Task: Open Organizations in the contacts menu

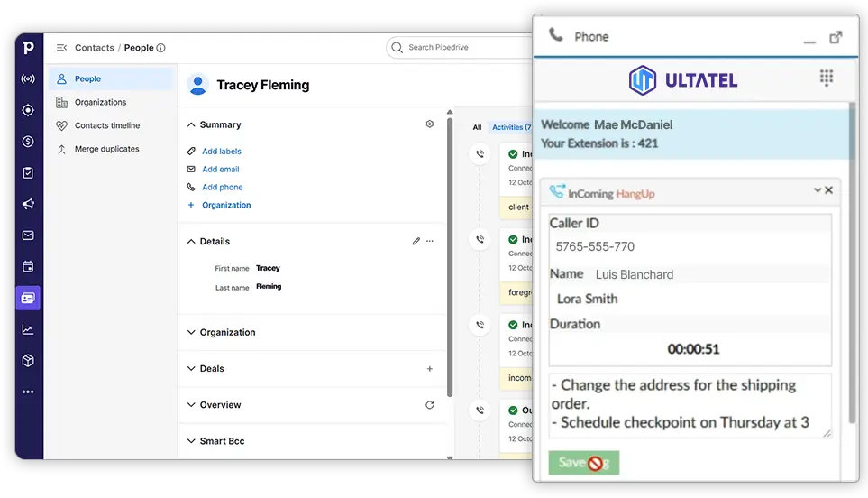Action: click(x=100, y=102)
